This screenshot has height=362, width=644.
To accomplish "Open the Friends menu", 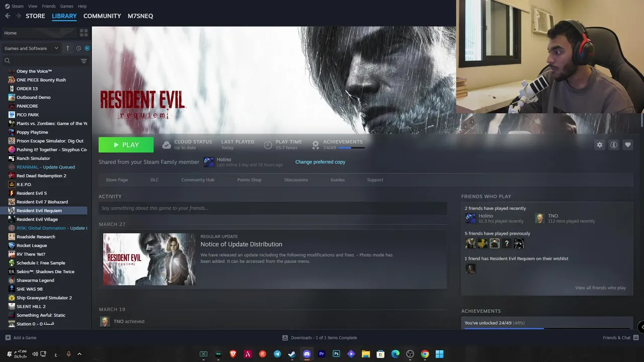I will (x=49, y=6).
